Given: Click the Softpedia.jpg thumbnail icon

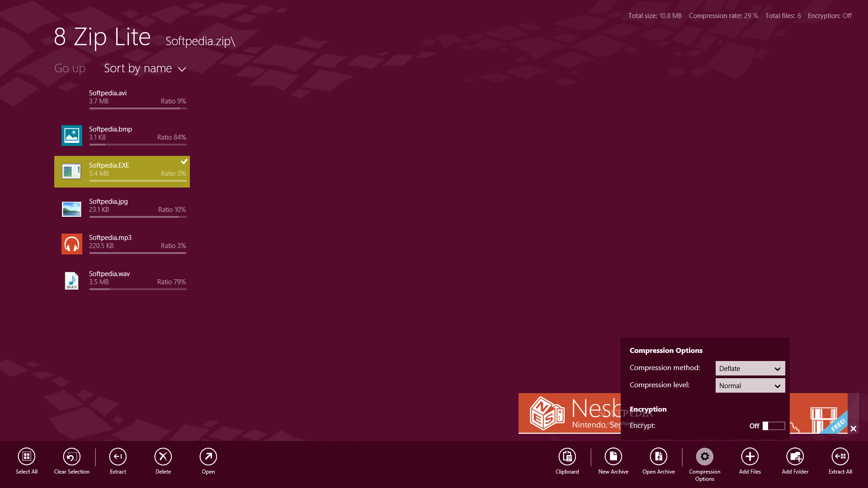Looking at the screenshot, I should pyautogui.click(x=71, y=209).
